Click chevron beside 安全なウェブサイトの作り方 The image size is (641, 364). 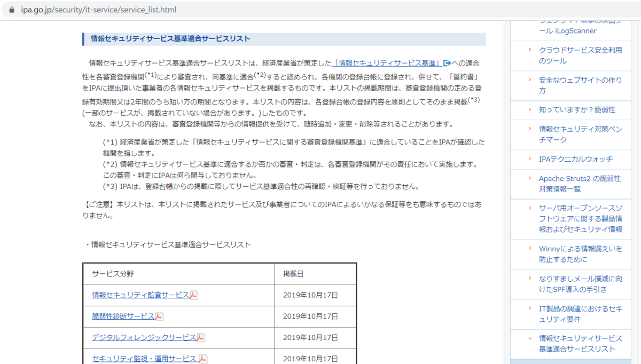click(x=529, y=80)
